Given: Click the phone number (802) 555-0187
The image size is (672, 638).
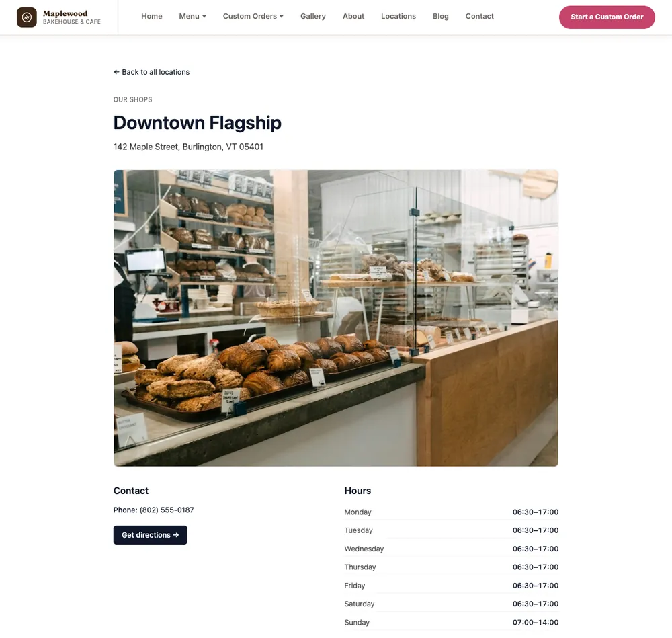Looking at the screenshot, I should point(167,510).
